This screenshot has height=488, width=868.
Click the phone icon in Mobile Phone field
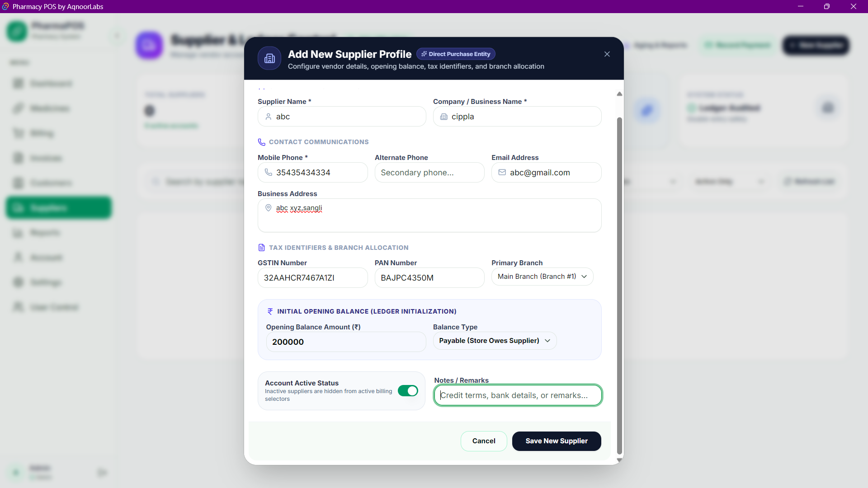pyautogui.click(x=268, y=172)
